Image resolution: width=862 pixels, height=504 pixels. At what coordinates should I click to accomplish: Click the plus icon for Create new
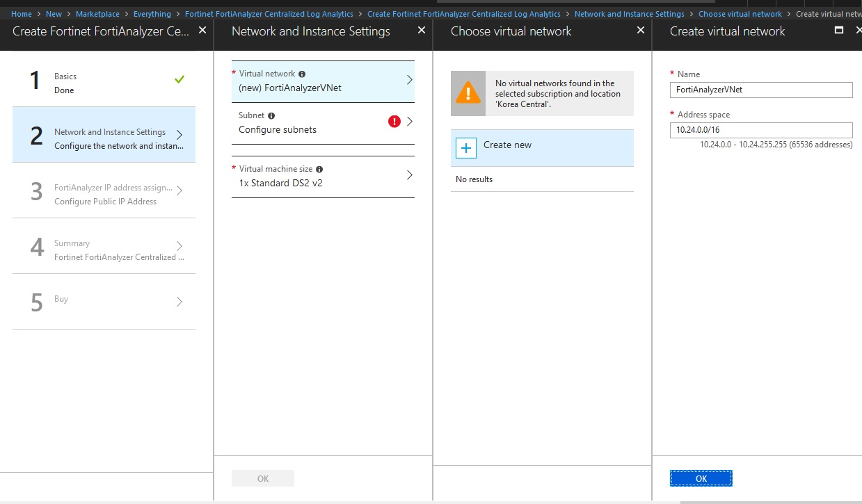tap(466, 147)
